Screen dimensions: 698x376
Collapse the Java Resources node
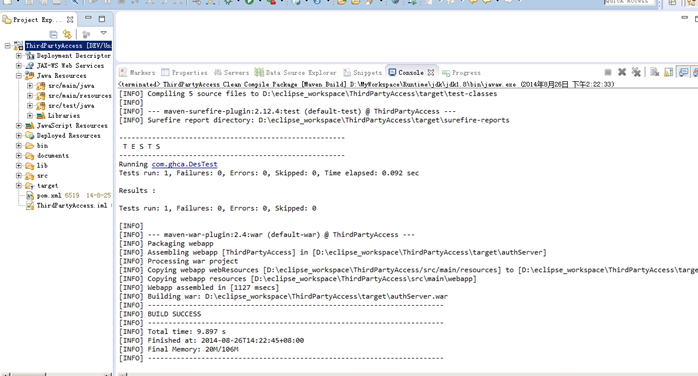(x=19, y=76)
